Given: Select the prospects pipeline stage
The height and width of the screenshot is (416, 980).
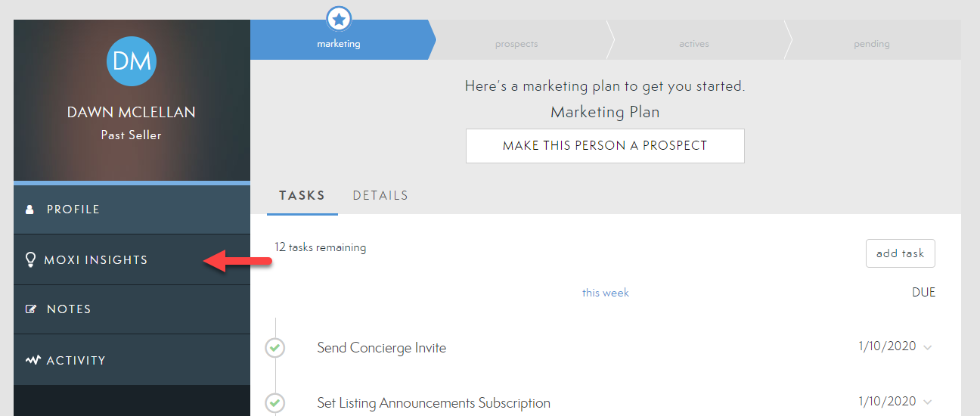Looking at the screenshot, I should coord(516,44).
